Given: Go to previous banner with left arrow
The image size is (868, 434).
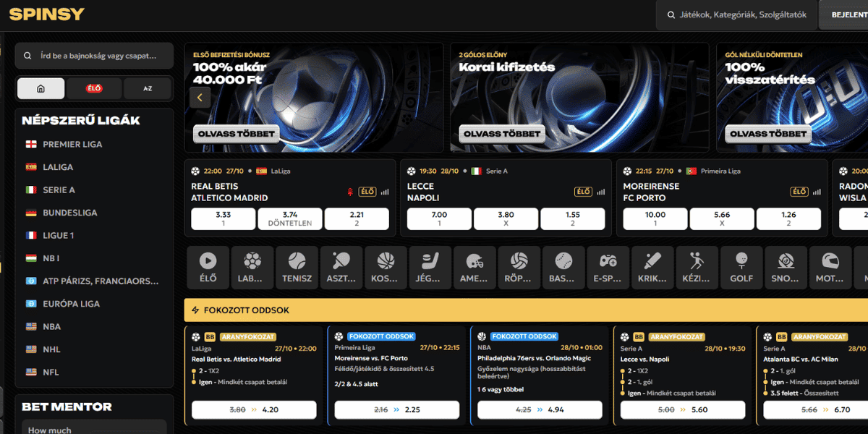Looking at the screenshot, I should [x=200, y=98].
